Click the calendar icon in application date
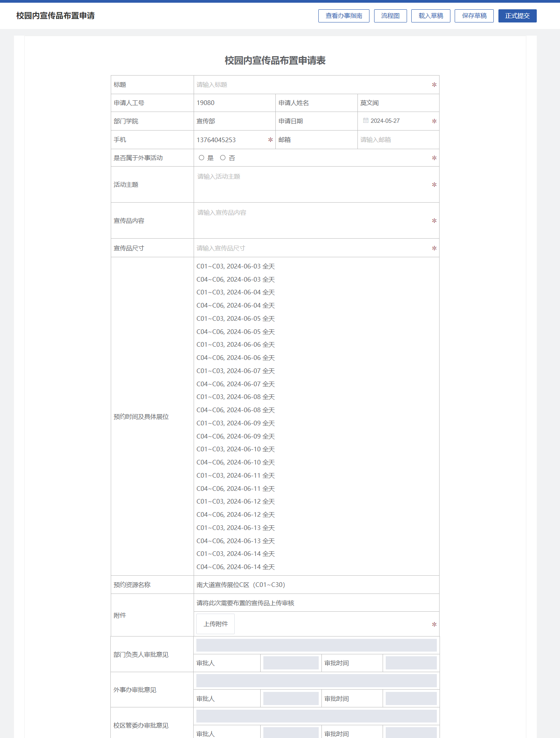560x738 pixels. (366, 120)
